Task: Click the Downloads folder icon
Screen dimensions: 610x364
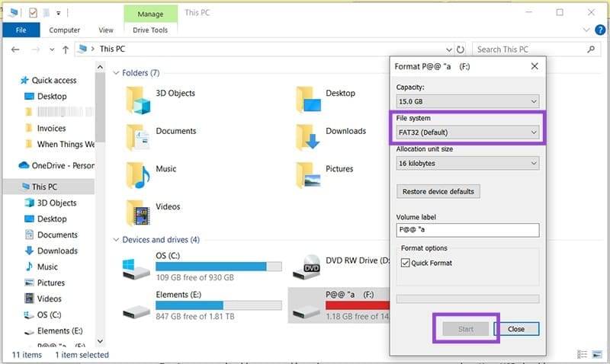Action: pyautogui.click(x=308, y=136)
